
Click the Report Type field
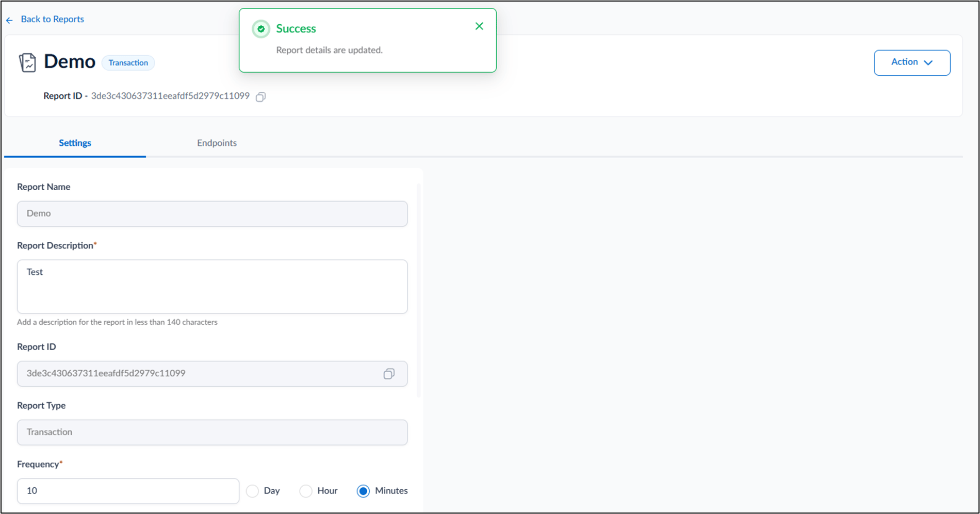pos(212,432)
